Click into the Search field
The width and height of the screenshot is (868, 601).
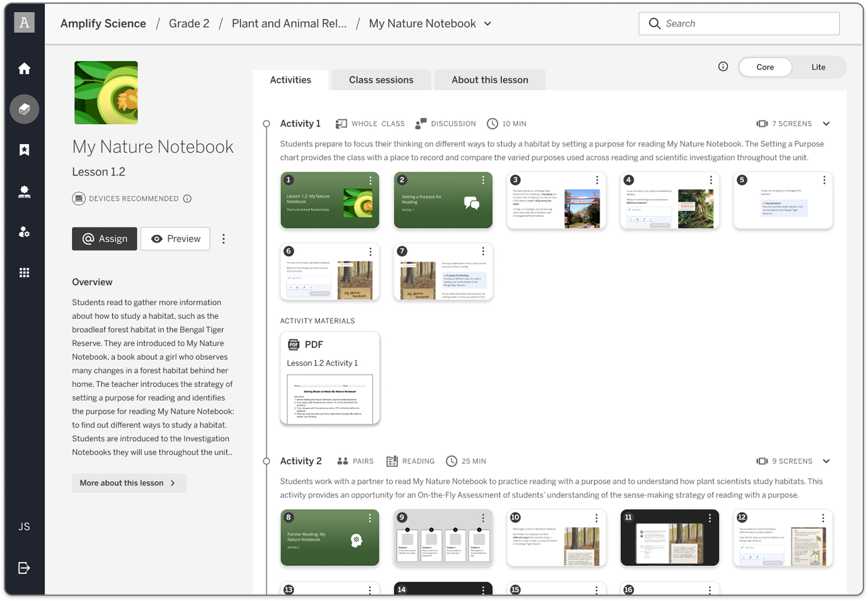[x=739, y=23]
